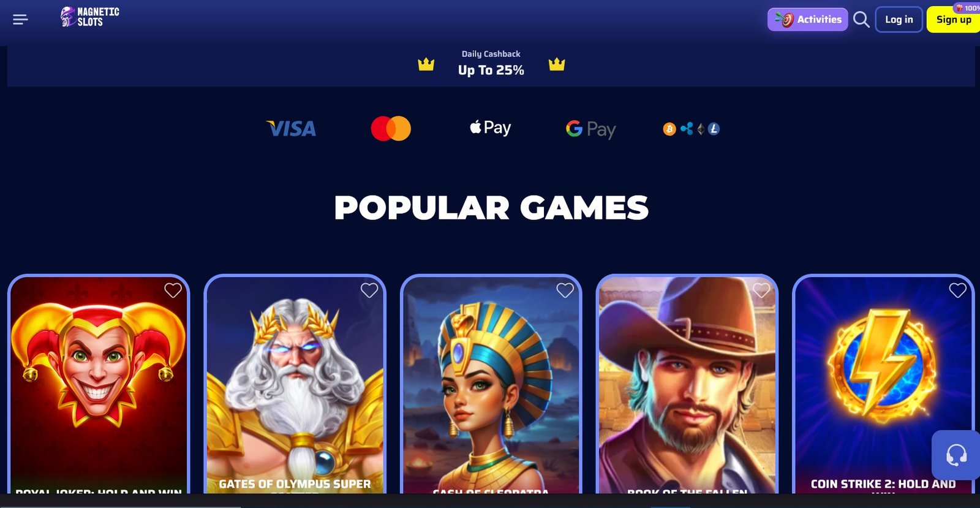Click the Log in button
The width and height of the screenshot is (980, 508).
(x=899, y=20)
